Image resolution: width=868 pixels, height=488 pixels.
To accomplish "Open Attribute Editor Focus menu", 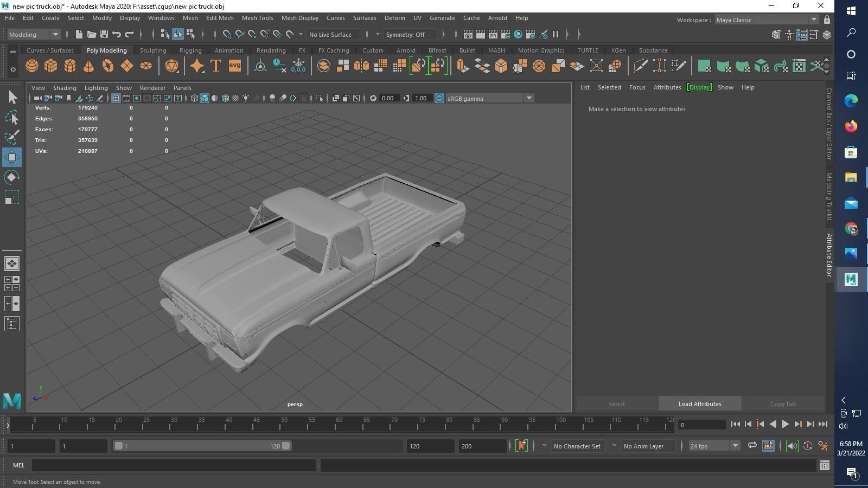I will tap(637, 87).
